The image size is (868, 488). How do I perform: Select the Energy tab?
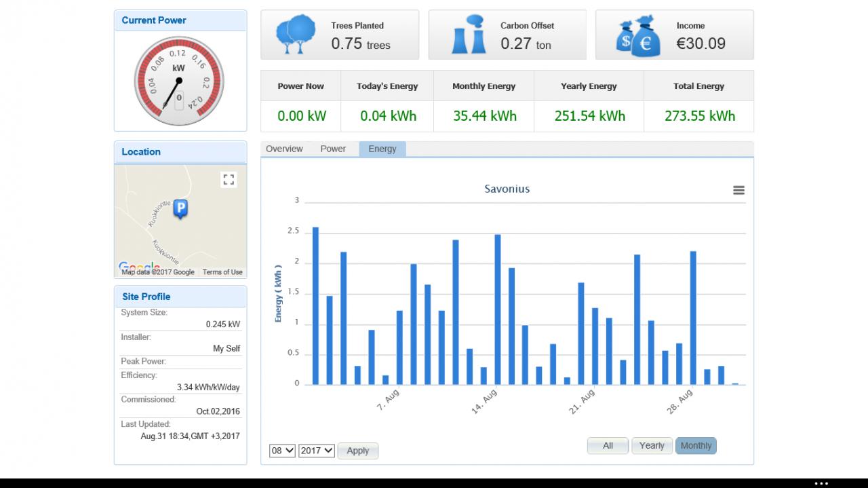coord(382,149)
